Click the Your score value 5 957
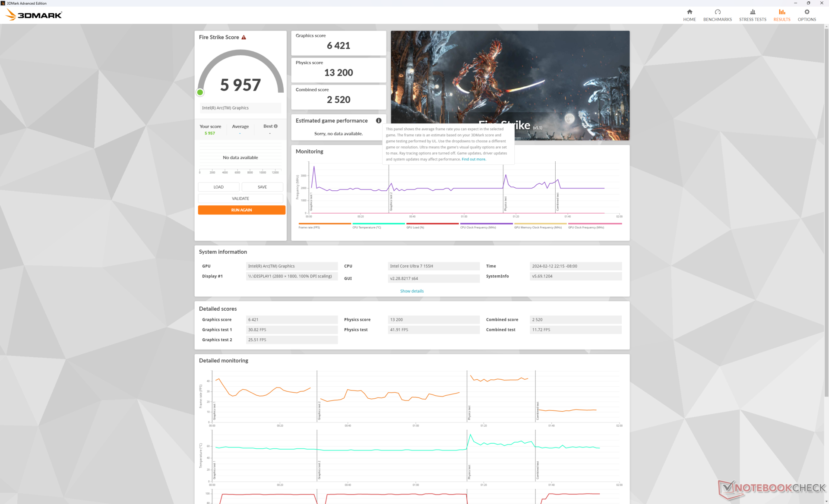829x504 pixels. (x=210, y=133)
